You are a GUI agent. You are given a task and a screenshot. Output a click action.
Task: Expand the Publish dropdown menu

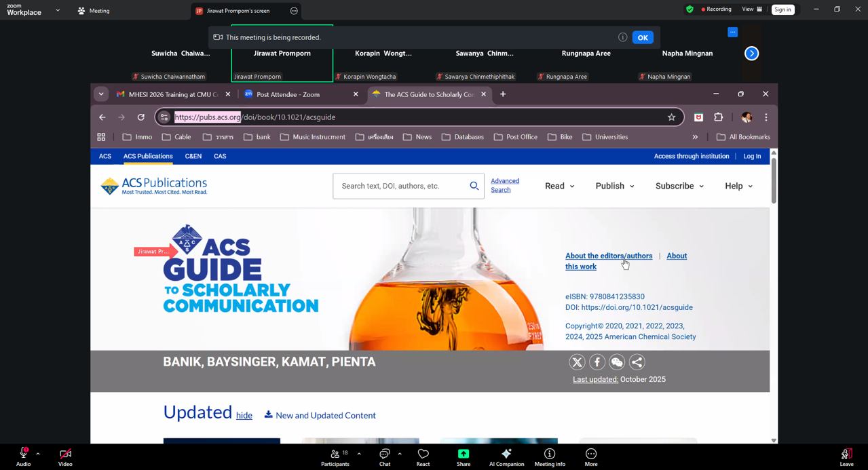point(614,186)
